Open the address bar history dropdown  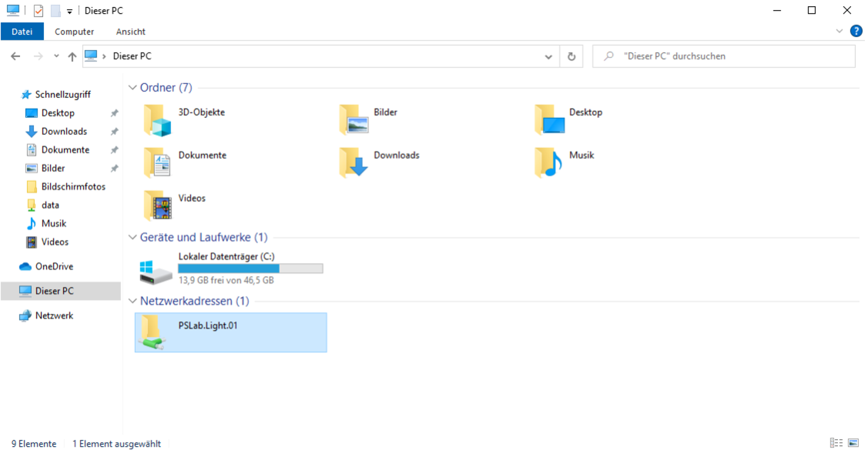click(549, 56)
